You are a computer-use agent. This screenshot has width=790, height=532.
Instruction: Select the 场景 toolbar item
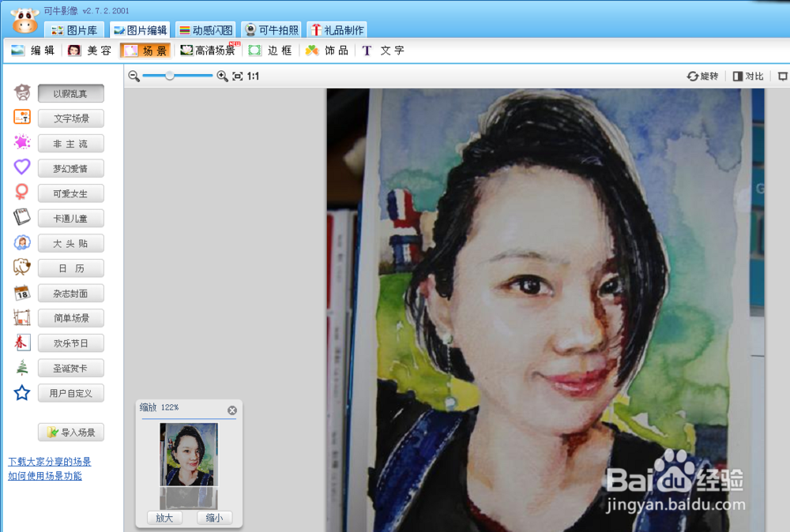145,51
